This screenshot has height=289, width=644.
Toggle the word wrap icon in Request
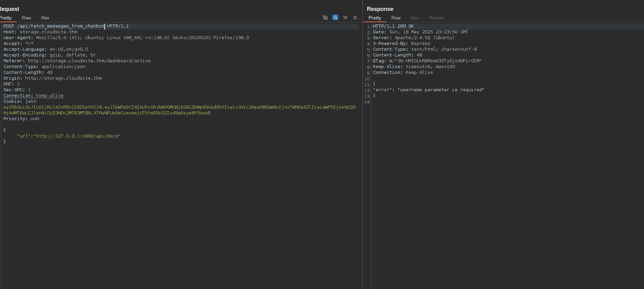(335, 17)
